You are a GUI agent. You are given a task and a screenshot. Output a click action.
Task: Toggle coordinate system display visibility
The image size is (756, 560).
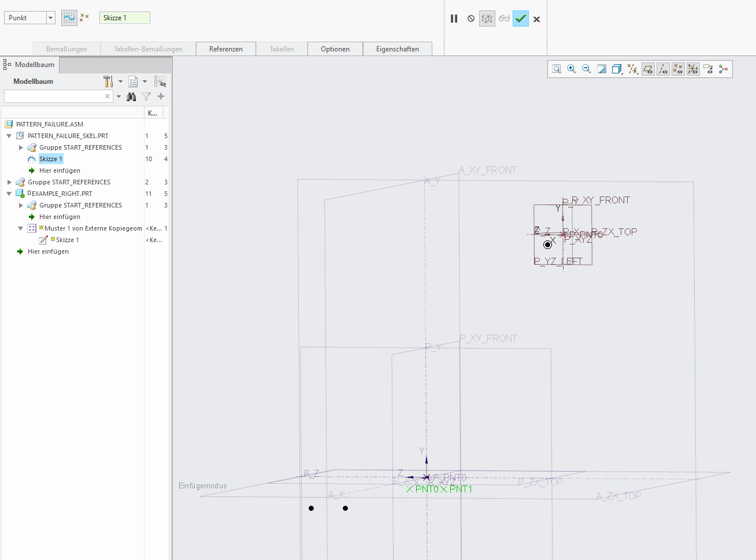[693, 69]
